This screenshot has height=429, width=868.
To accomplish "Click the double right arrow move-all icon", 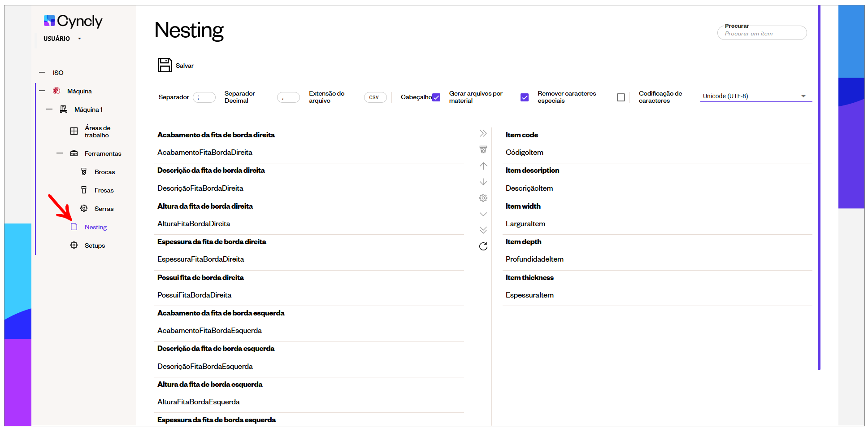I will pos(483,133).
